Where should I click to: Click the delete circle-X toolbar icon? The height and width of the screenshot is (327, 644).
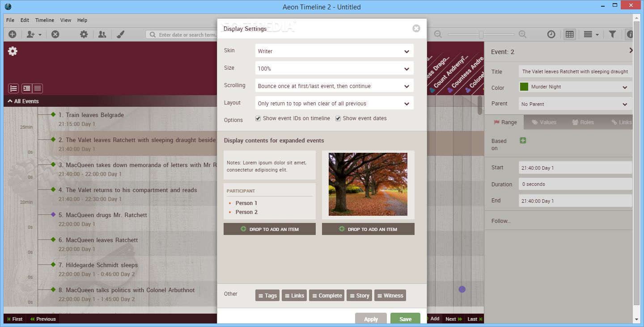[x=55, y=34]
